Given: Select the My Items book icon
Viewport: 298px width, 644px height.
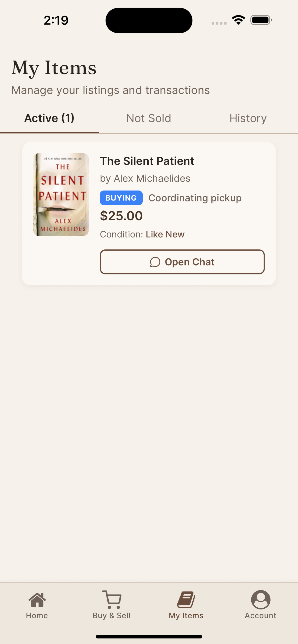Looking at the screenshot, I should (x=186, y=600).
